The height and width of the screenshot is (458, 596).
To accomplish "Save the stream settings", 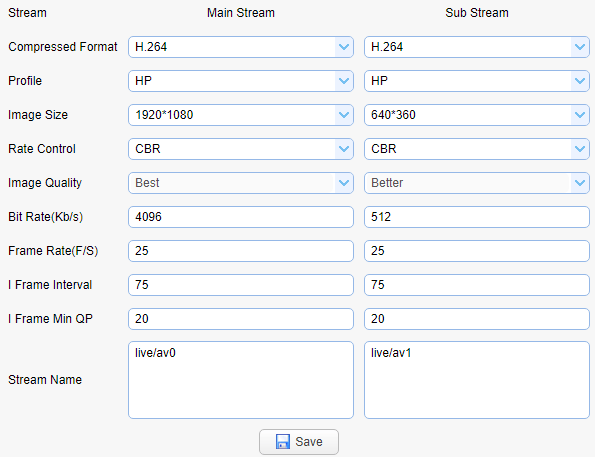I will click(x=299, y=442).
